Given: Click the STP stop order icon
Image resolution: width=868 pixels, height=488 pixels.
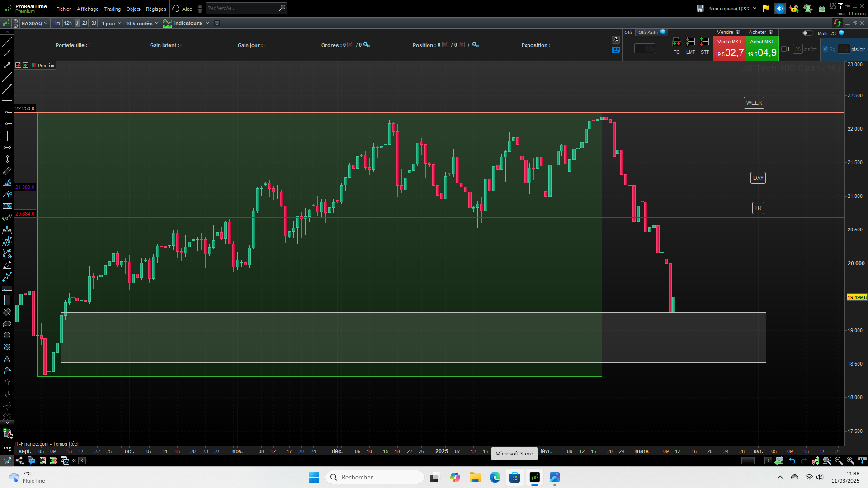Looking at the screenshot, I should pos(704,42).
